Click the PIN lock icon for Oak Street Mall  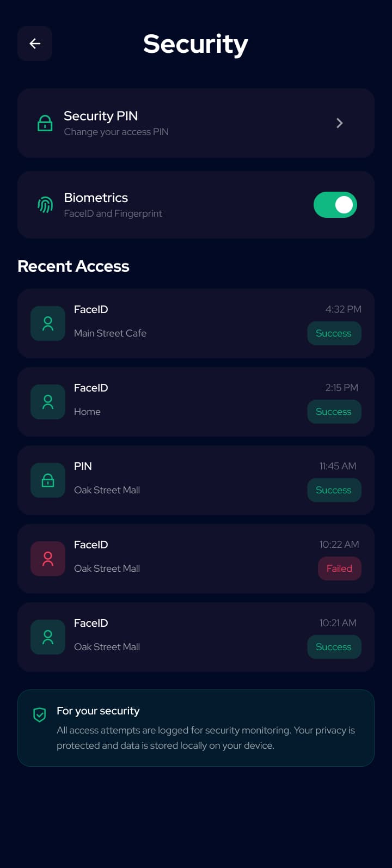coord(48,480)
